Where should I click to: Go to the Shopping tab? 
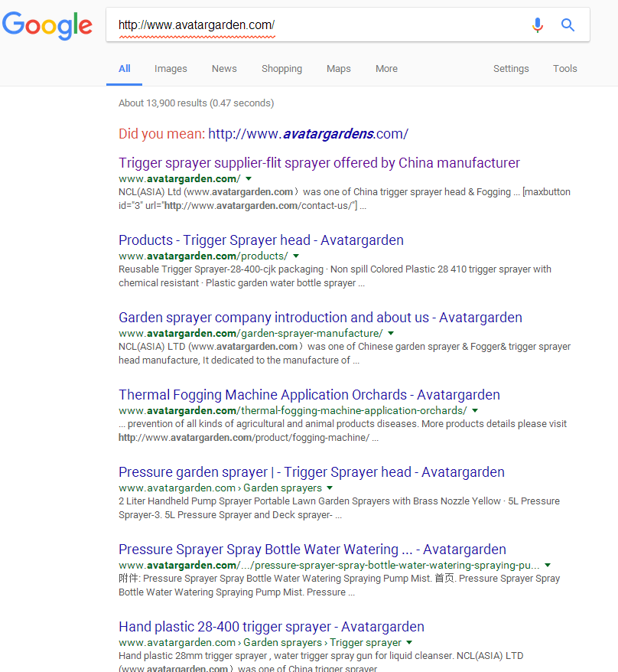[x=281, y=69]
